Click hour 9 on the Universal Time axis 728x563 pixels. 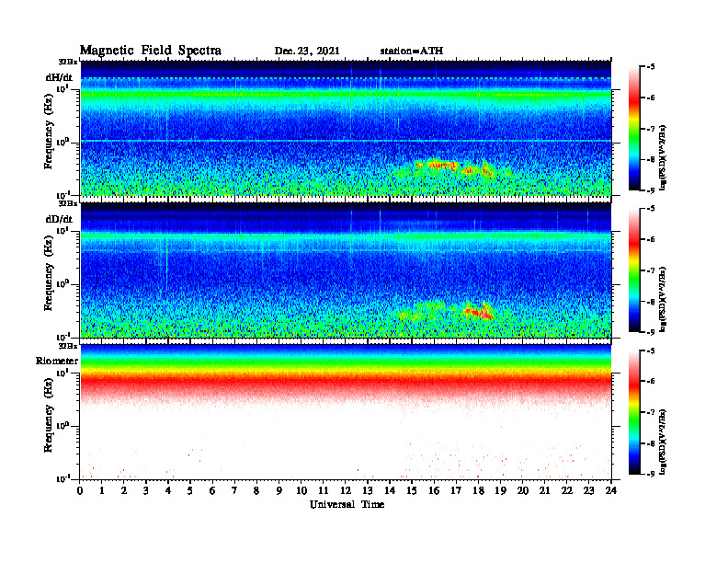click(279, 490)
